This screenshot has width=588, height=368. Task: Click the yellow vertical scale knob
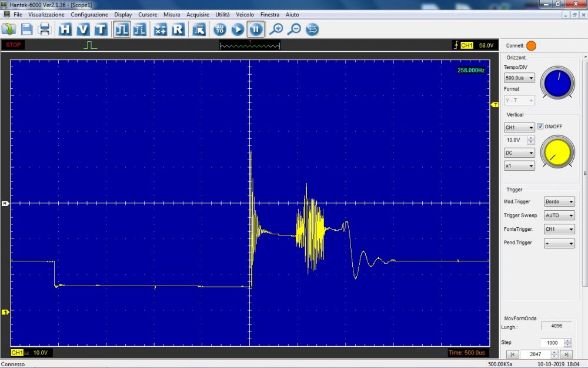[558, 151]
